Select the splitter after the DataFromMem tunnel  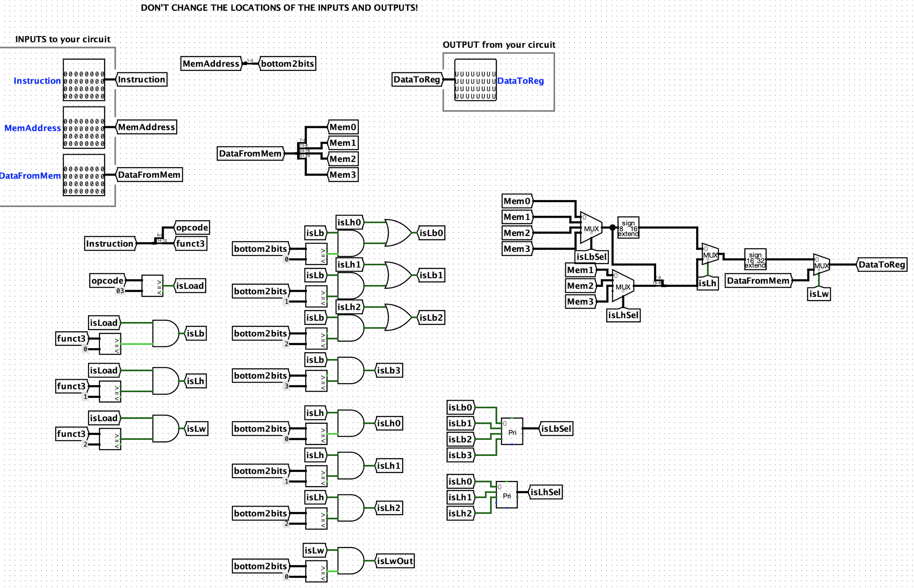tap(299, 151)
